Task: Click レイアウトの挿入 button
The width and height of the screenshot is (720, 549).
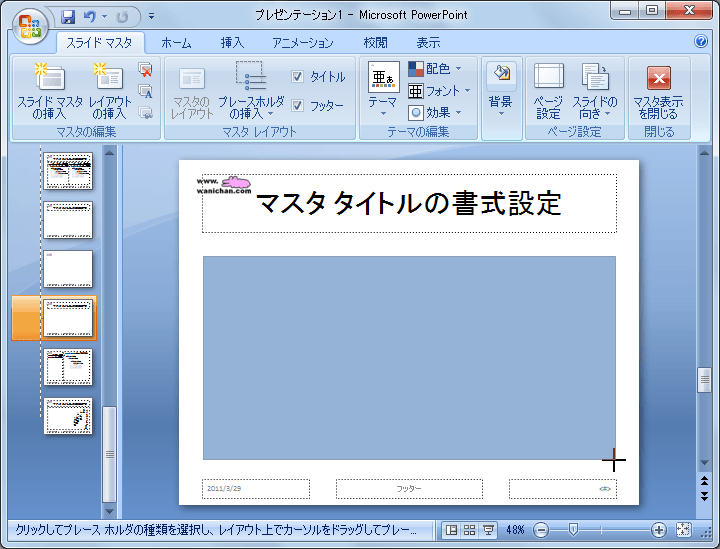Action: click(x=110, y=91)
